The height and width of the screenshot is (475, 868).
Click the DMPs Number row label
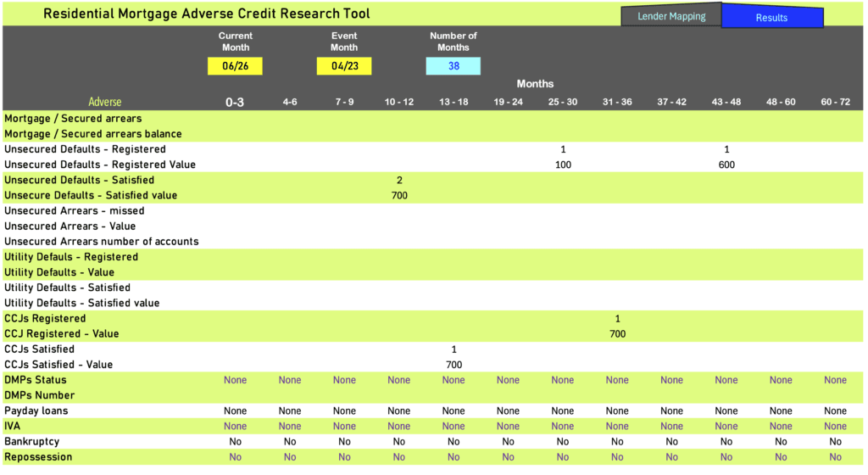coord(39,395)
